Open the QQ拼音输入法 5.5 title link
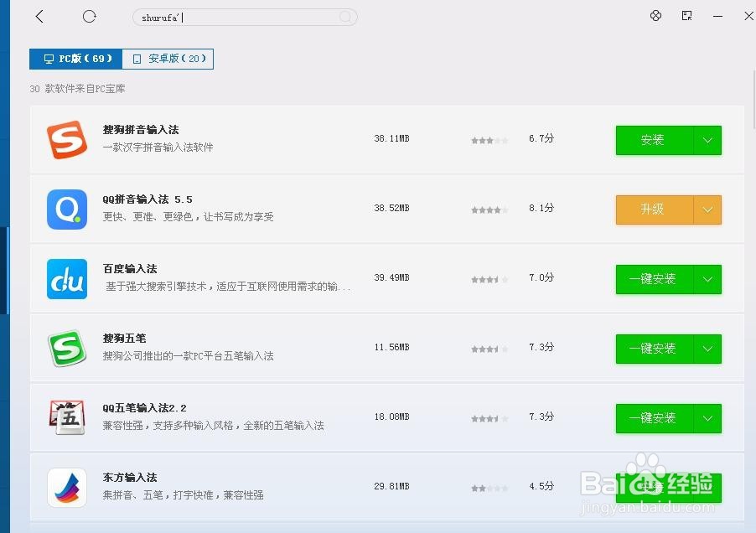 [x=148, y=199]
